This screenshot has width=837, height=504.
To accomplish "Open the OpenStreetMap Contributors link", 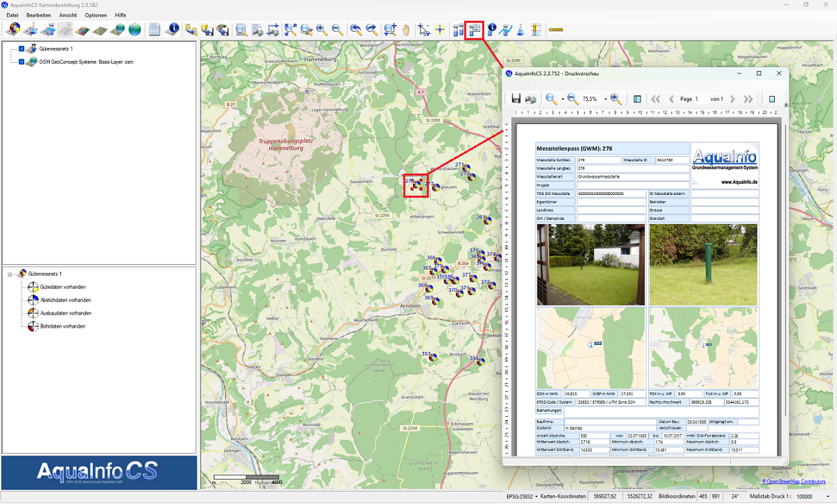I will (794, 481).
